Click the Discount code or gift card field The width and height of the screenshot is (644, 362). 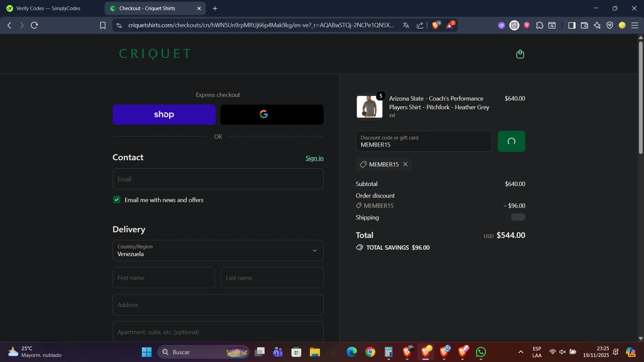click(x=424, y=141)
